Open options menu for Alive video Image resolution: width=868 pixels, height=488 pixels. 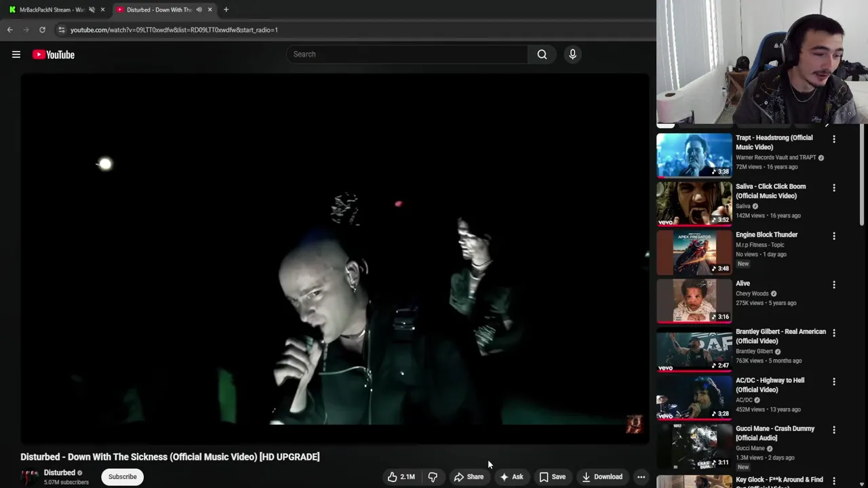coord(834,285)
